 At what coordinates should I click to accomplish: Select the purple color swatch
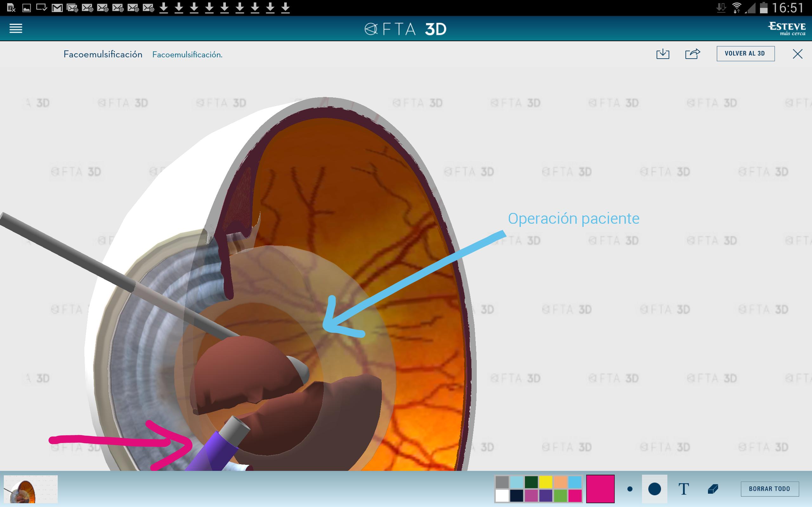pyautogui.click(x=546, y=496)
